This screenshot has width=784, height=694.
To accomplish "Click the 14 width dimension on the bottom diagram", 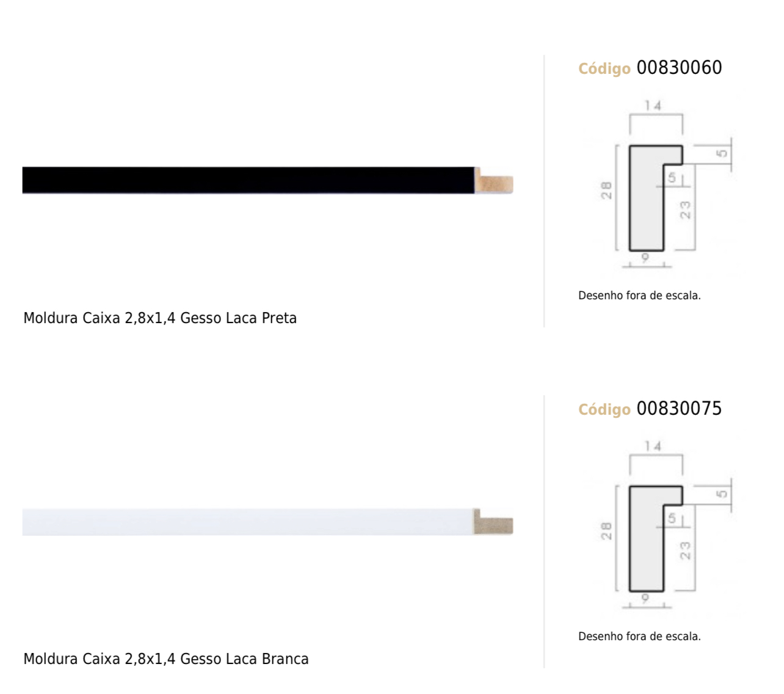I will pyautogui.click(x=653, y=447).
